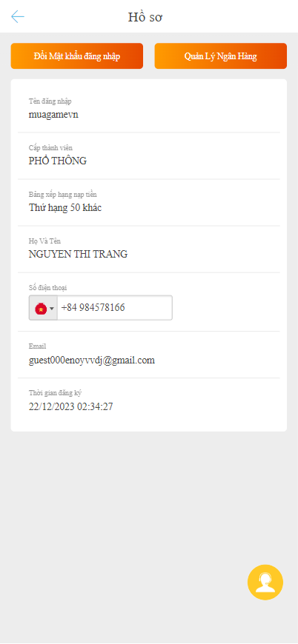The width and height of the screenshot is (298, 644).
Task: Open Quản Lý Ngân Hàng
Action: [221, 56]
